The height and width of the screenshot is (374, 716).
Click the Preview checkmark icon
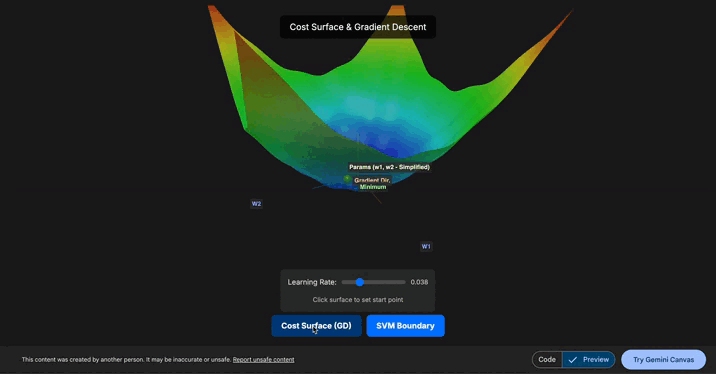(573, 360)
